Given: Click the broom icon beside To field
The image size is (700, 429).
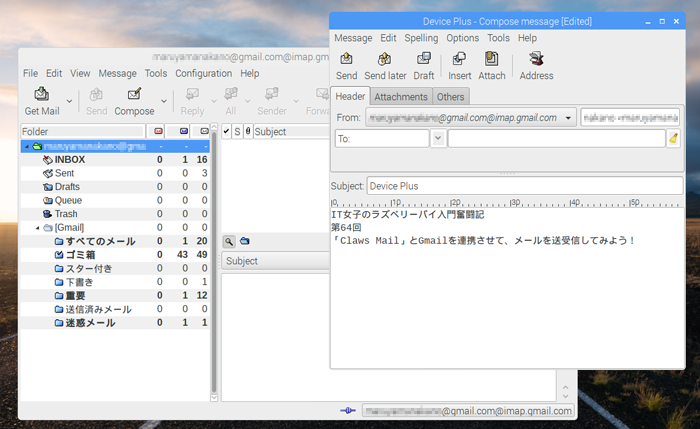Looking at the screenshot, I should 674,138.
